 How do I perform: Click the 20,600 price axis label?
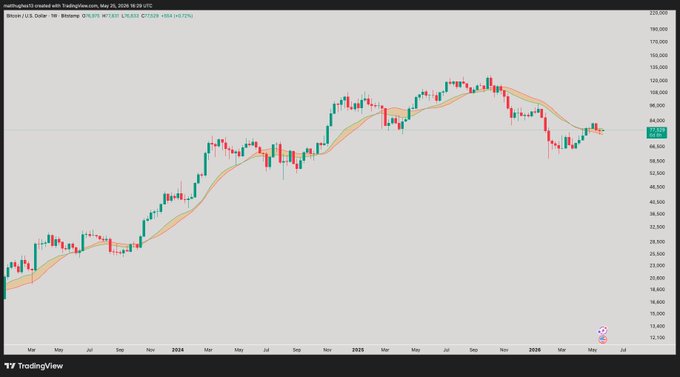(658, 278)
